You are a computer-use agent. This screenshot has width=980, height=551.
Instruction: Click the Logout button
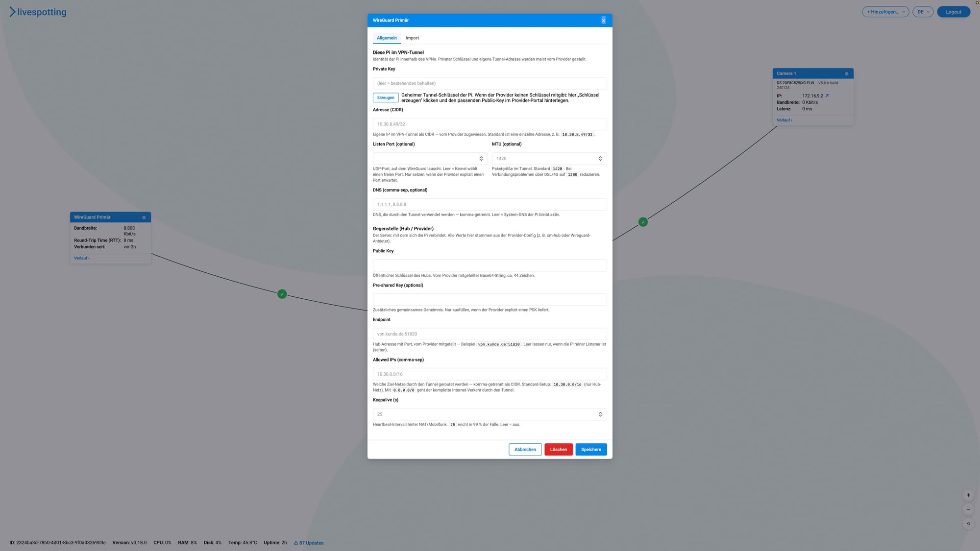(954, 12)
